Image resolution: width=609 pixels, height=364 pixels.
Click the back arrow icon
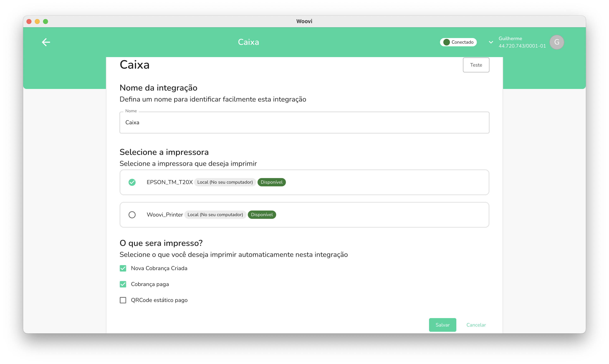click(x=46, y=42)
